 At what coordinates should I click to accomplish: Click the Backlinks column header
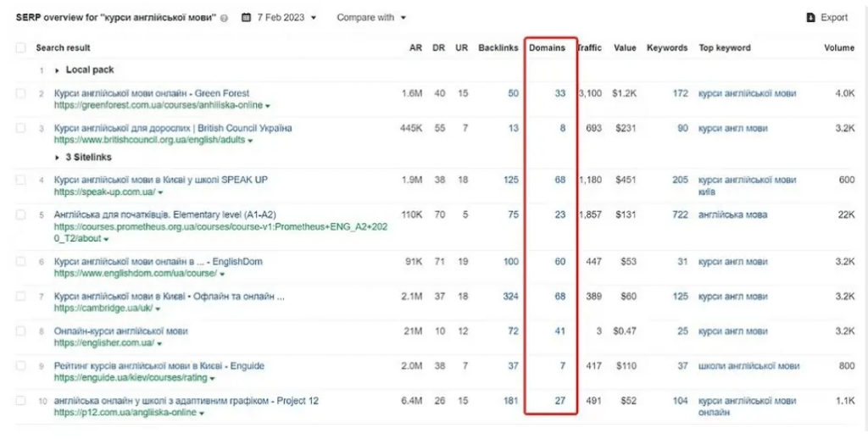click(x=498, y=47)
